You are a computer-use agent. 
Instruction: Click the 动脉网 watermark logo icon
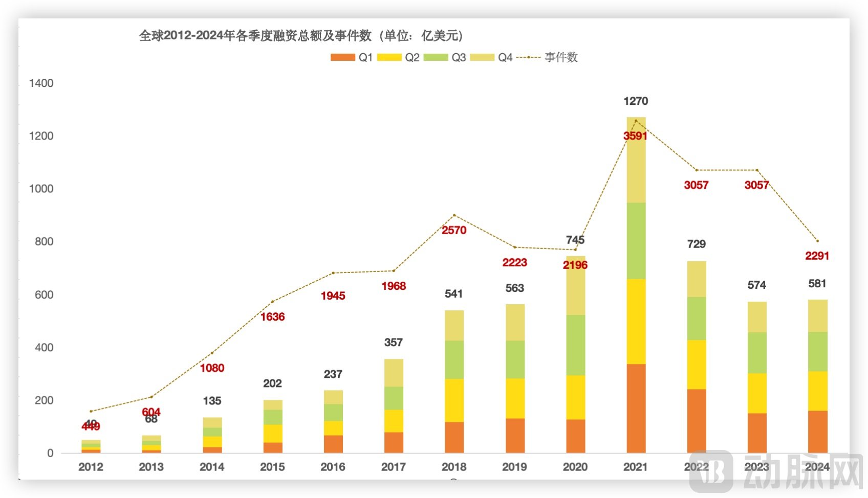tap(711, 471)
